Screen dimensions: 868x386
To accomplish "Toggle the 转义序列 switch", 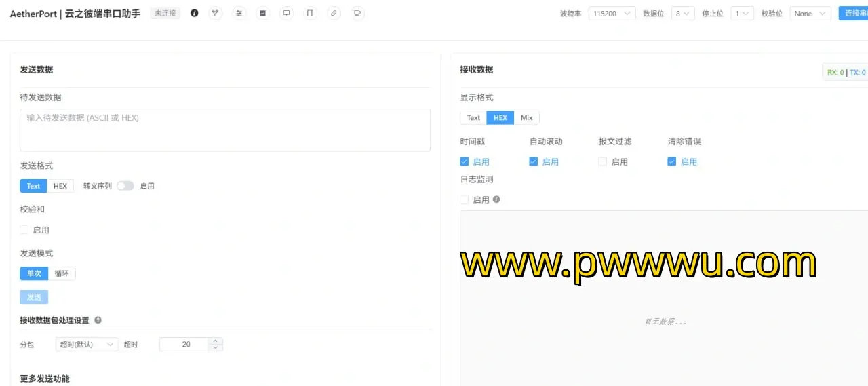I will pos(125,186).
